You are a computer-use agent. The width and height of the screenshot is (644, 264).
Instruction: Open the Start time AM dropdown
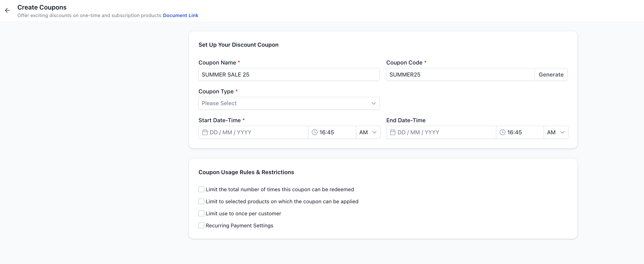coord(368,132)
